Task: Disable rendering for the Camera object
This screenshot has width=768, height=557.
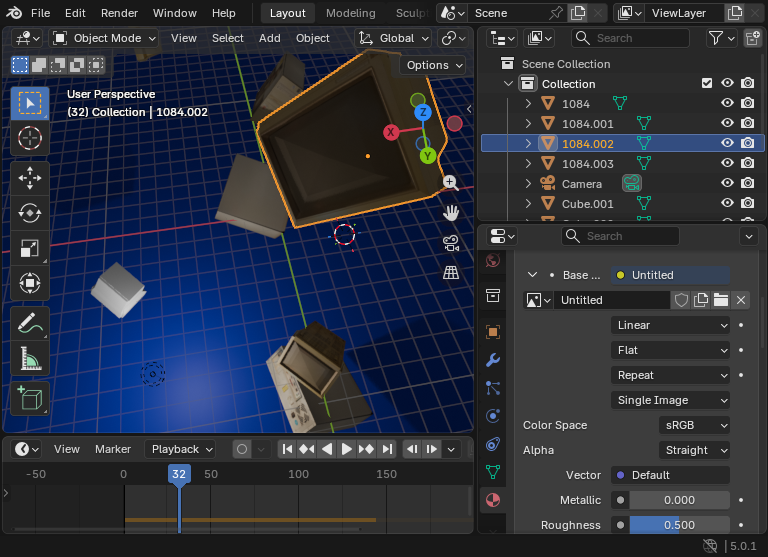Action: click(x=747, y=184)
